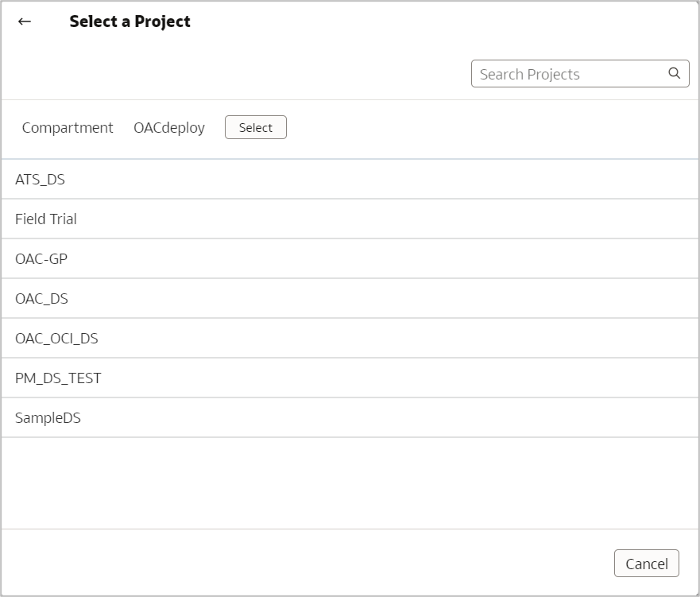Click the Select a Project heading
The height and width of the screenshot is (597, 700).
(130, 21)
